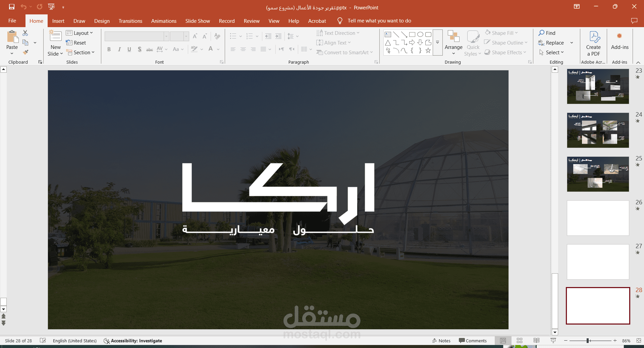The height and width of the screenshot is (348, 644).
Task: Apply strikethrough formatting
Action: pyautogui.click(x=149, y=49)
